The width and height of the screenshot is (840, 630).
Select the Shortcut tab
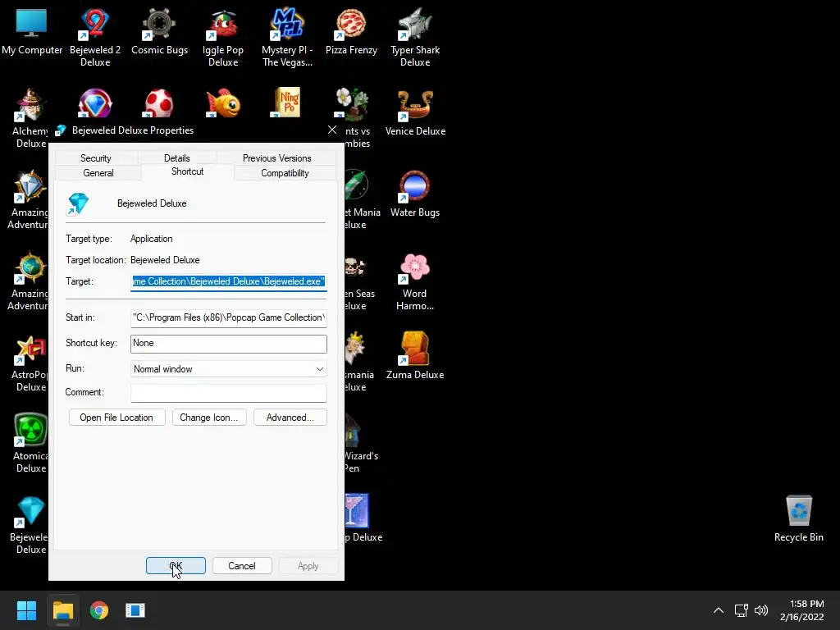pos(188,171)
